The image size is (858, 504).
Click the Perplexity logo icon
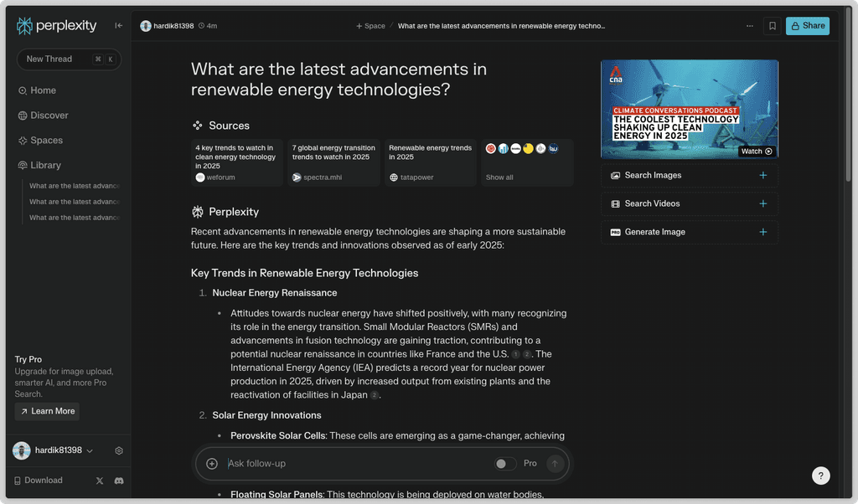[x=23, y=25]
